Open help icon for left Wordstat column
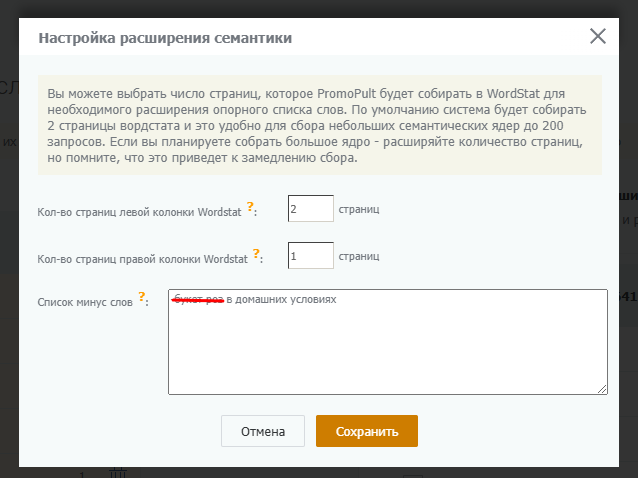The width and height of the screenshot is (638, 478). (251, 207)
